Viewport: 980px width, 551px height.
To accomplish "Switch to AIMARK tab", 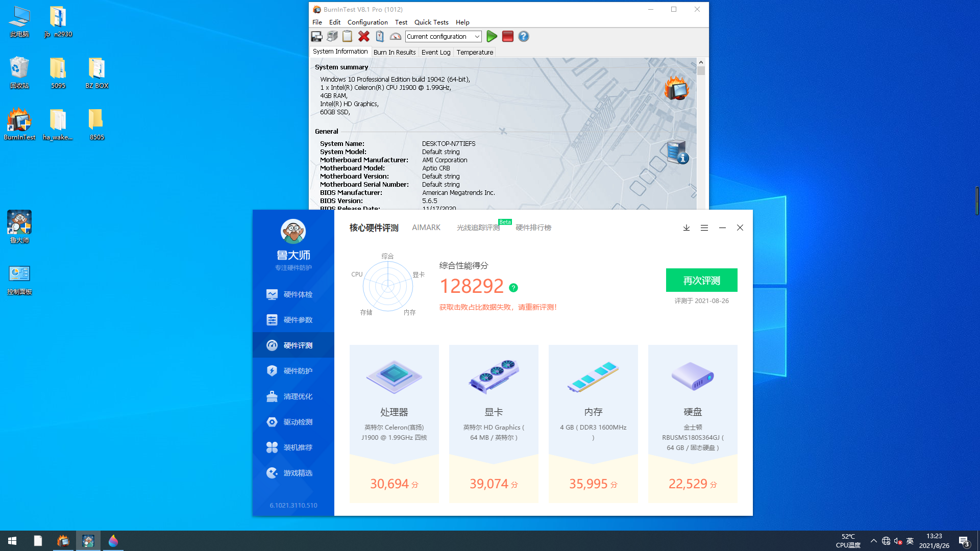I will point(426,228).
